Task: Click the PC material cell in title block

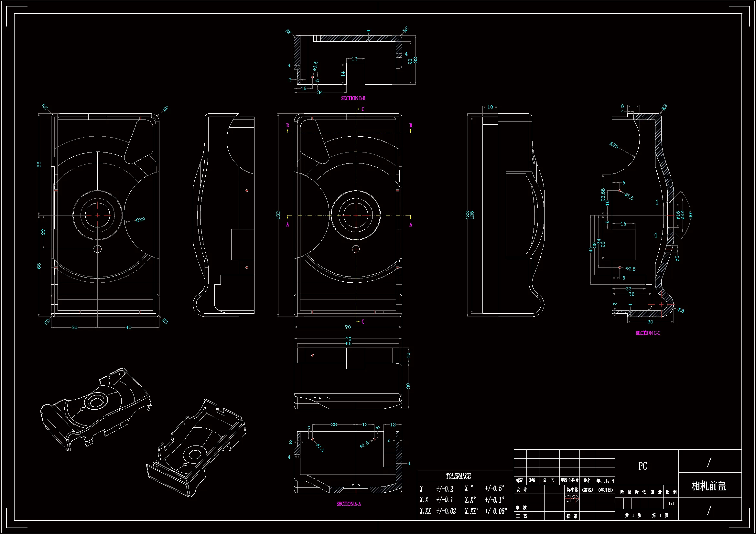Action: pos(643,466)
